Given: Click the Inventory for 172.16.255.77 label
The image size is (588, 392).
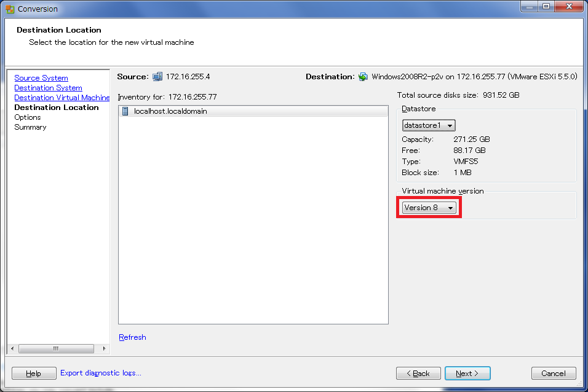Looking at the screenshot, I should pos(167,97).
